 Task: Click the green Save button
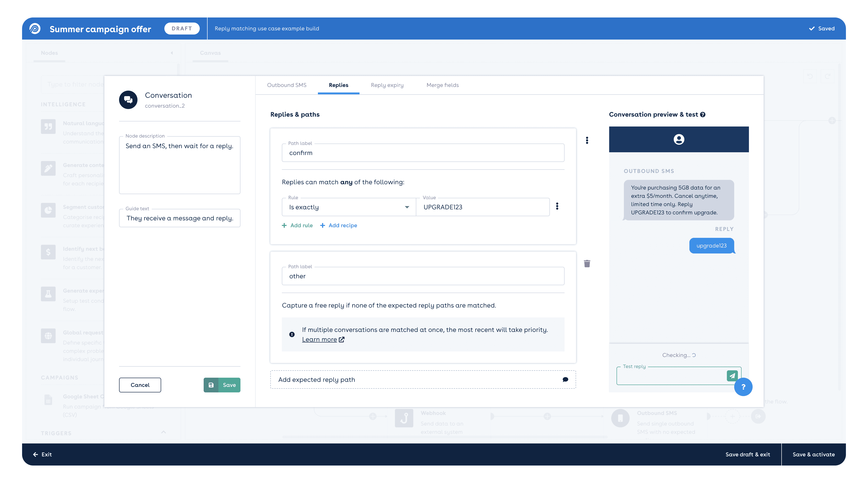222,385
